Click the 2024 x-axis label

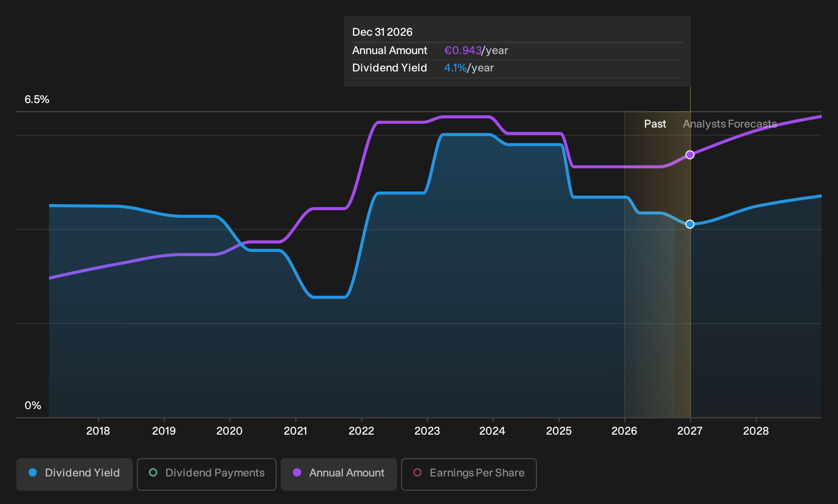coord(492,431)
